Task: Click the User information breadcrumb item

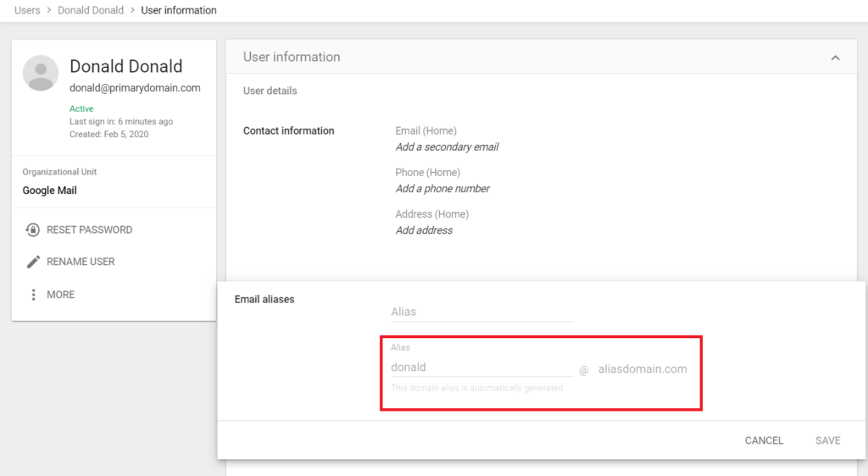Action: tap(179, 10)
